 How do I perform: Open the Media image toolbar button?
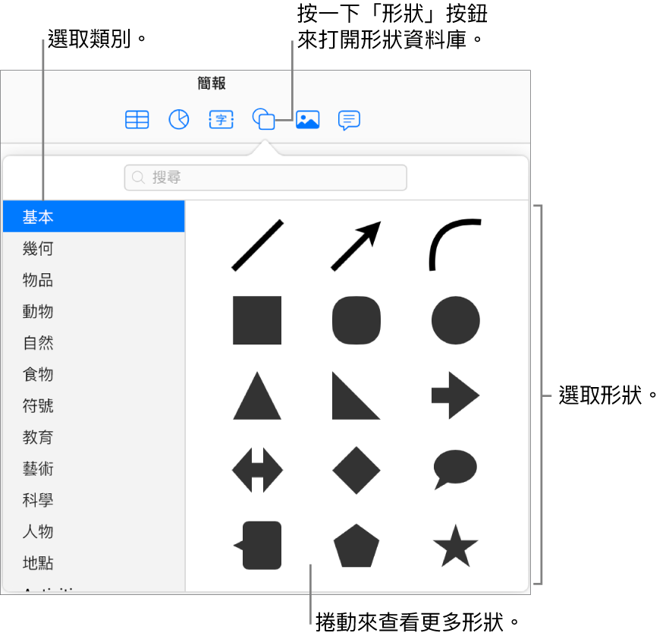308,120
